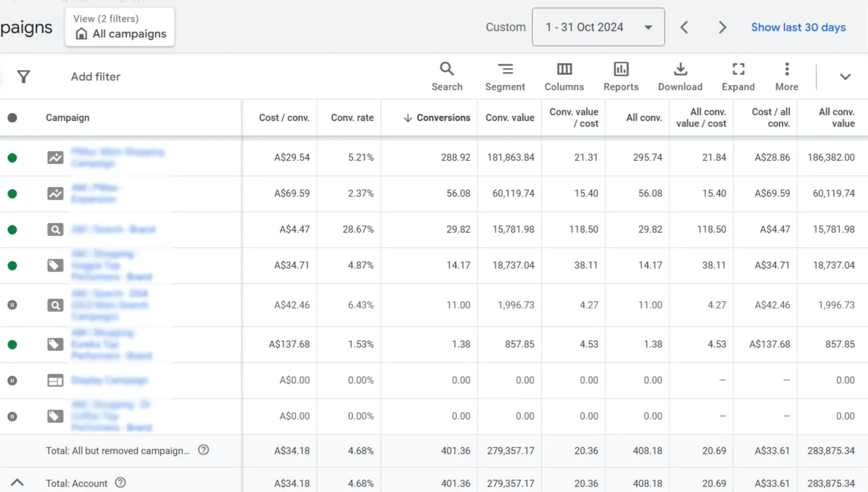Open the Reports menu
The height and width of the screenshot is (492, 868).
tap(621, 77)
